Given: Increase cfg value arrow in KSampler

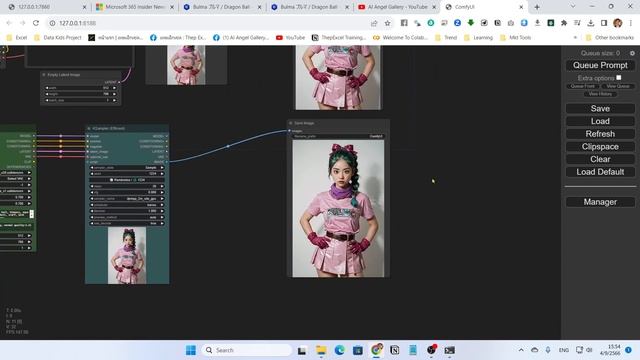Looking at the screenshot, I should point(162,192).
